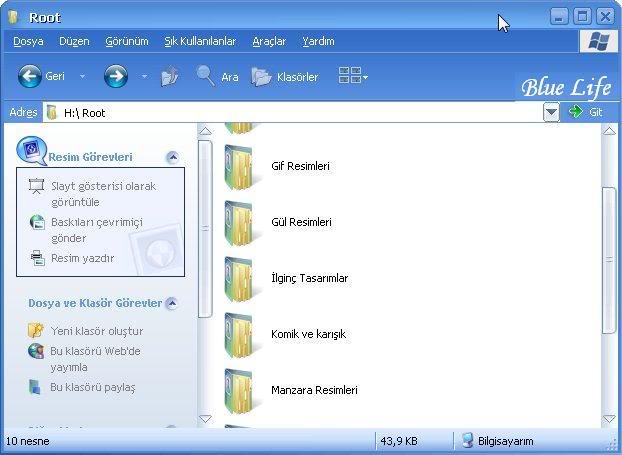This screenshot has height=455, width=622.
Task: Click the share folder icon
Action: click(35, 387)
